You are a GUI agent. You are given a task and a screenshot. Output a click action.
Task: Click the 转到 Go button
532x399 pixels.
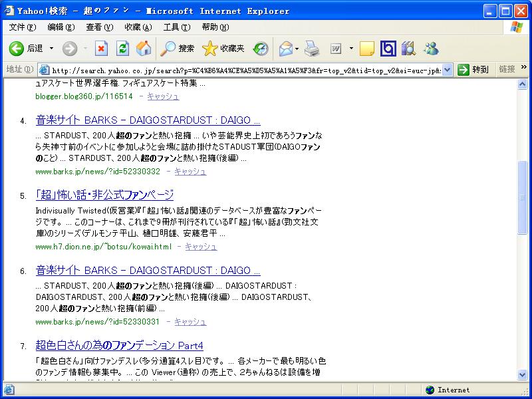pos(473,70)
